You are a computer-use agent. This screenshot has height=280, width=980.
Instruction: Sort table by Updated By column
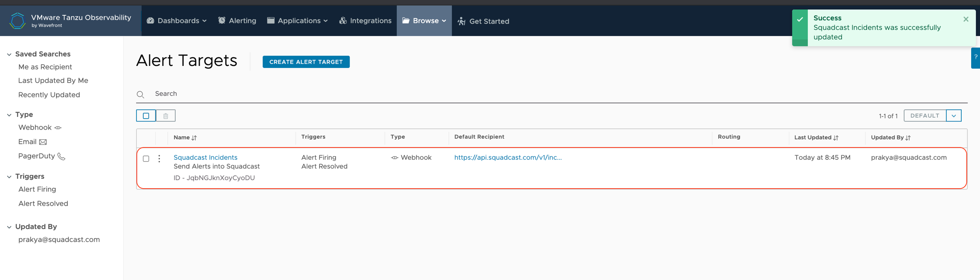coord(891,137)
